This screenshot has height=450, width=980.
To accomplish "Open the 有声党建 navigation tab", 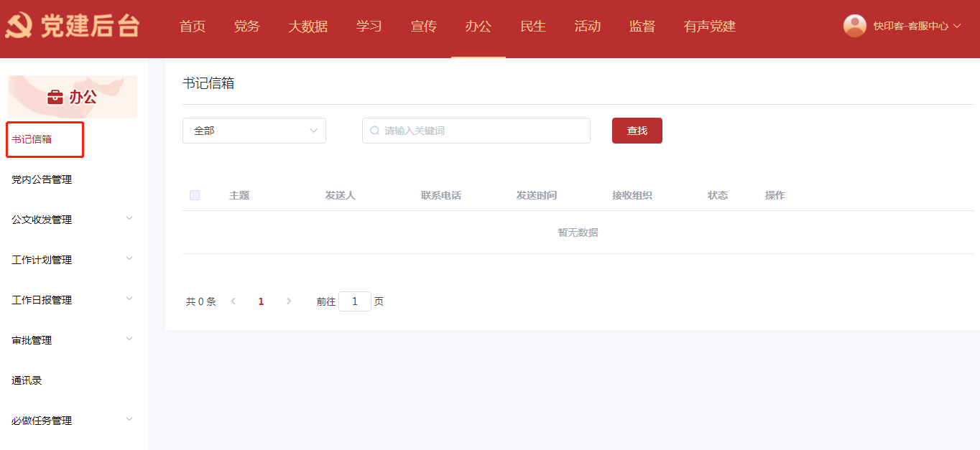I will [709, 27].
